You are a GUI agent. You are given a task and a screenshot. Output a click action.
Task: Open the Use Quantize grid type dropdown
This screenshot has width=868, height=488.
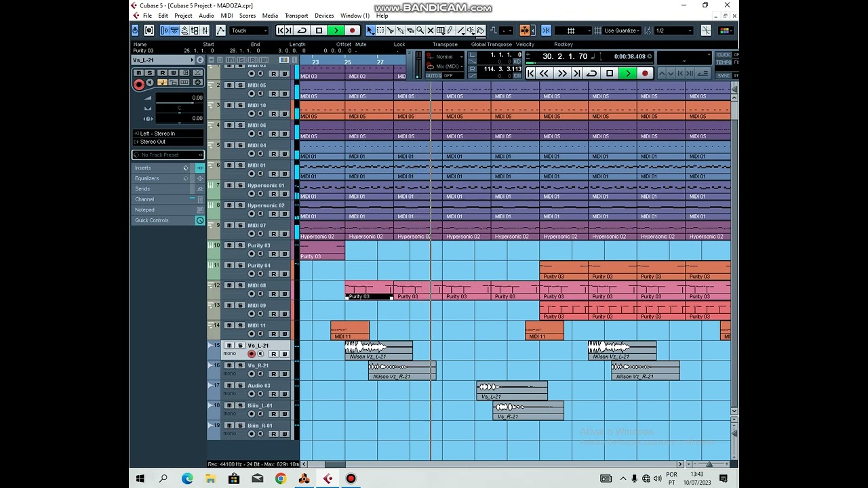pyautogui.click(x=622, y=30)
